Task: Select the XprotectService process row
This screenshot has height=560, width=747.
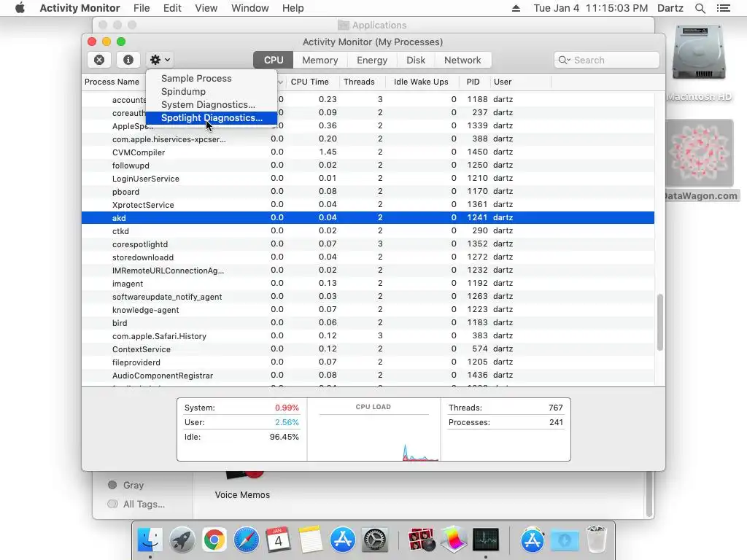Action: click(x=368, y=205)
